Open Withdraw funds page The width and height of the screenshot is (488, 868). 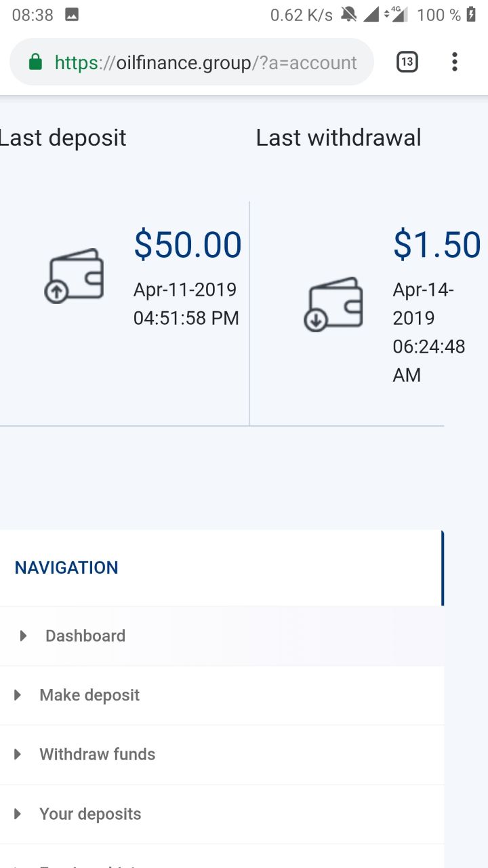(x=222, y=754)
